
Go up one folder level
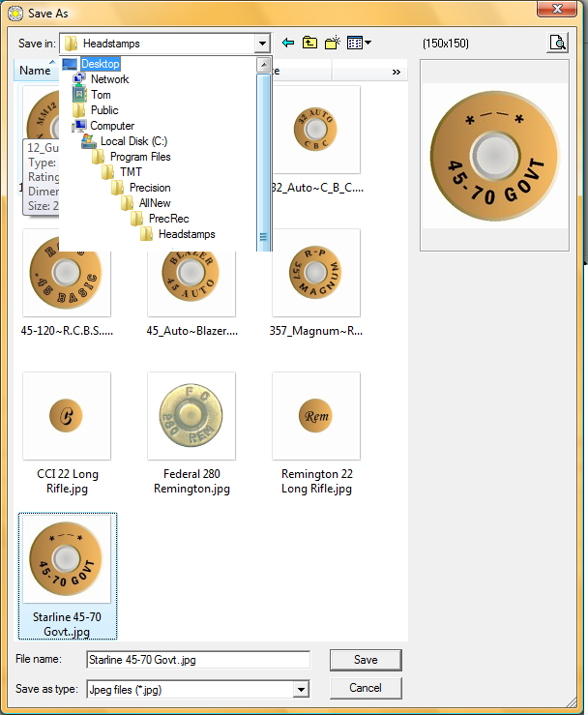pos(309,43)
